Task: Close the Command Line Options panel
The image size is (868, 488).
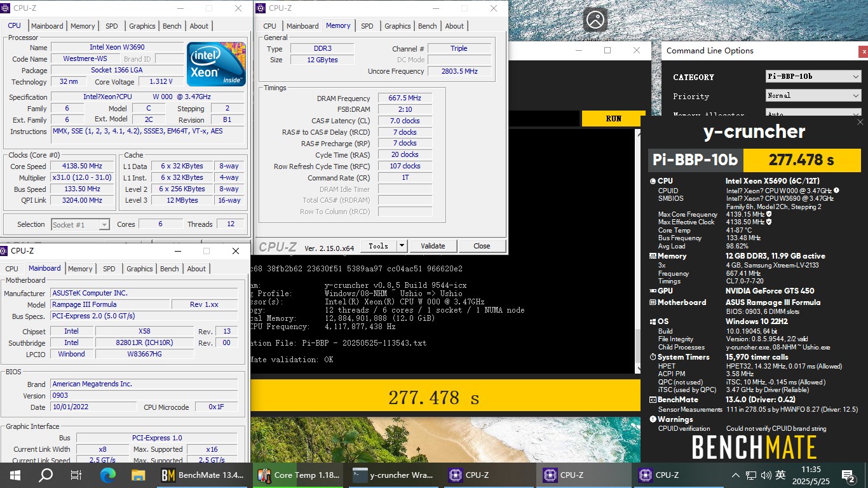Action: pyautogui.click(x=863, y=51)
